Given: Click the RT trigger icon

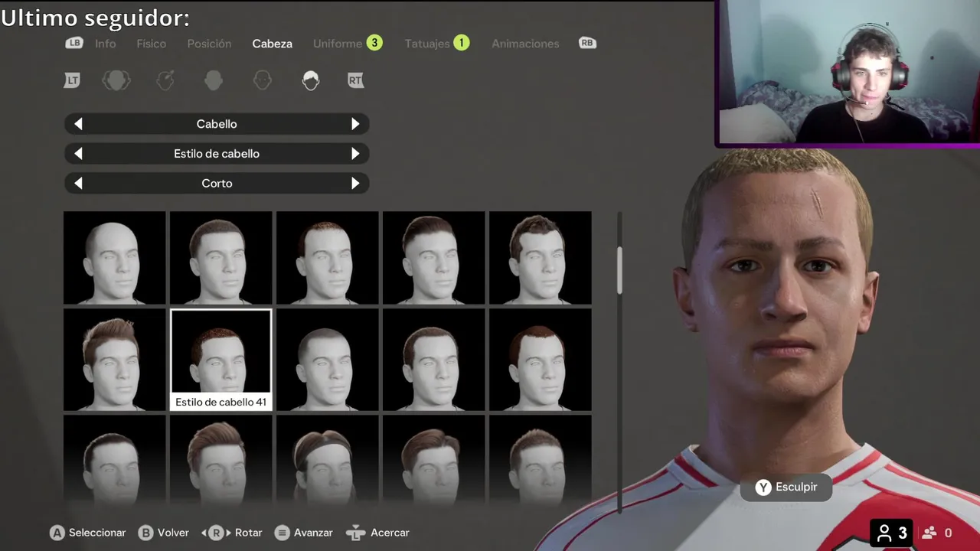Looking at the screenshot, I should click(355, 80).
